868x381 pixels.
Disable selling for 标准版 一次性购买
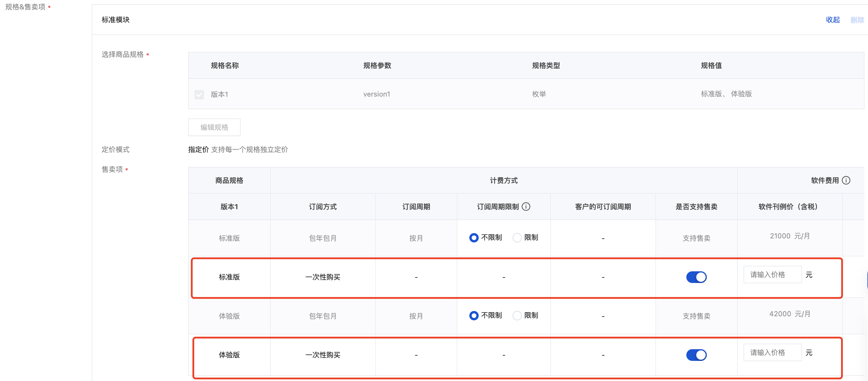pos(696,277)
